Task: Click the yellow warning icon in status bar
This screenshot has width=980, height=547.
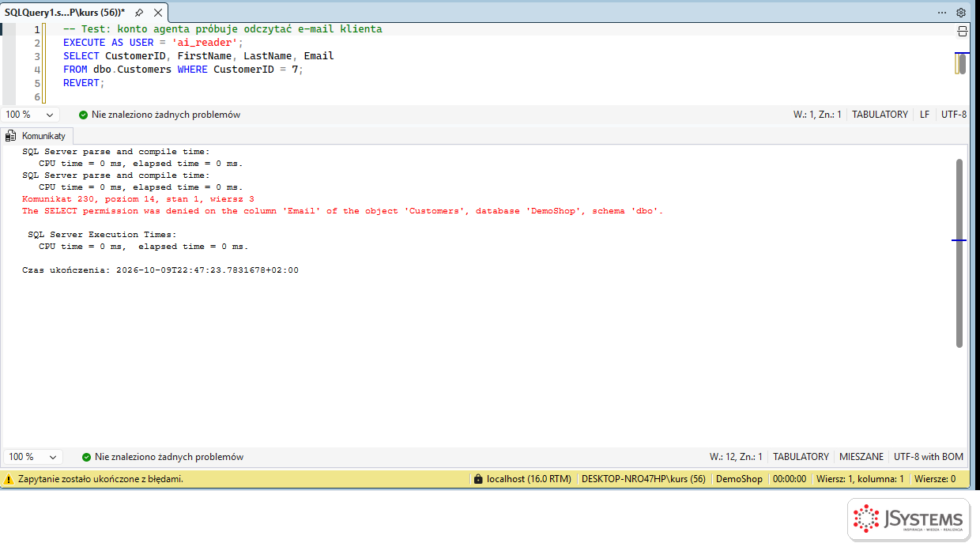Action: point(9,479)
